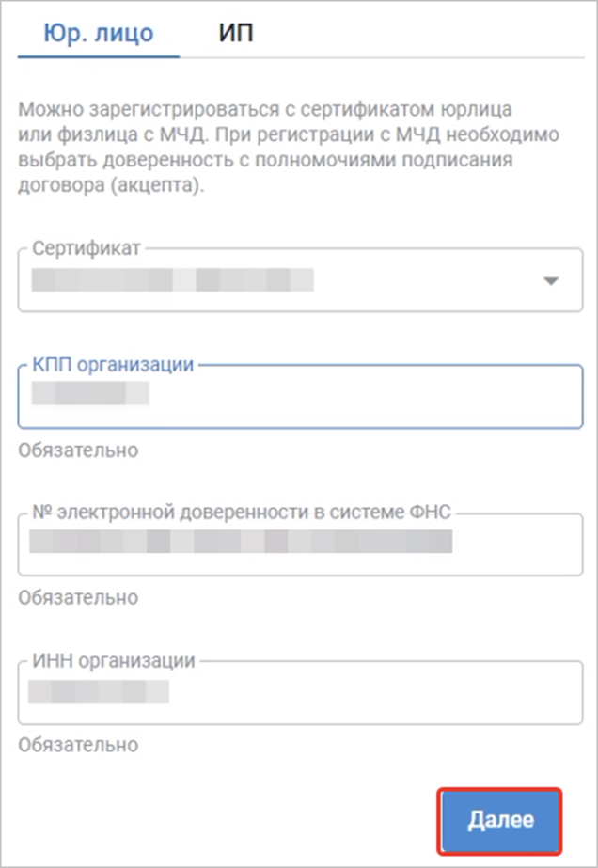Click the КПП организации field label
The height and width of the screenshot is (868, 598).
(x=113, y=365)
